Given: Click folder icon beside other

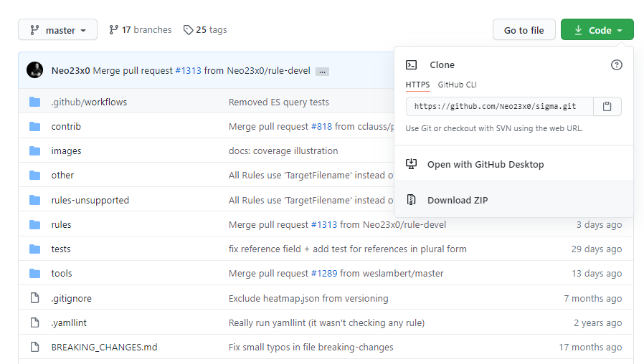Looking at the screenshot, I should coord(35,176).
